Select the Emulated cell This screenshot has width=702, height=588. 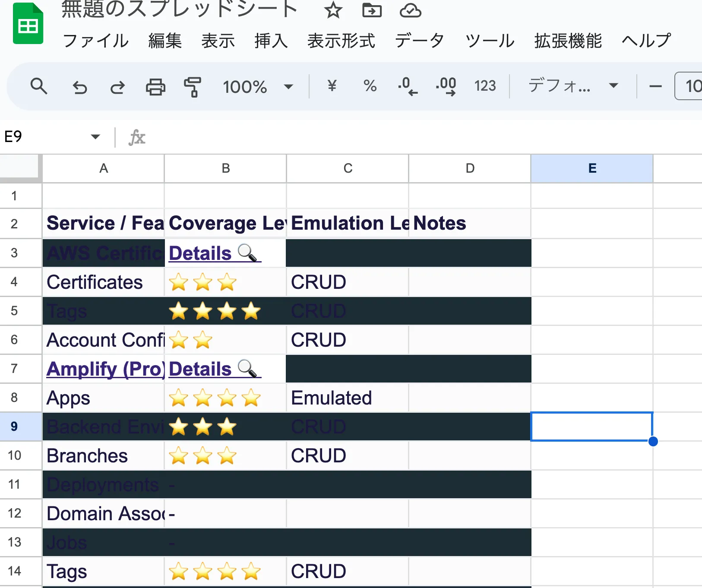(348, 398)
